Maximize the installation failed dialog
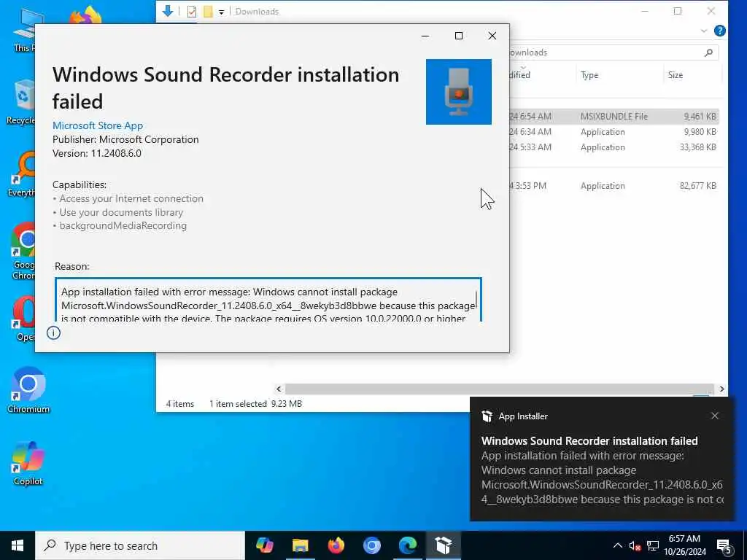 [459, 36]
